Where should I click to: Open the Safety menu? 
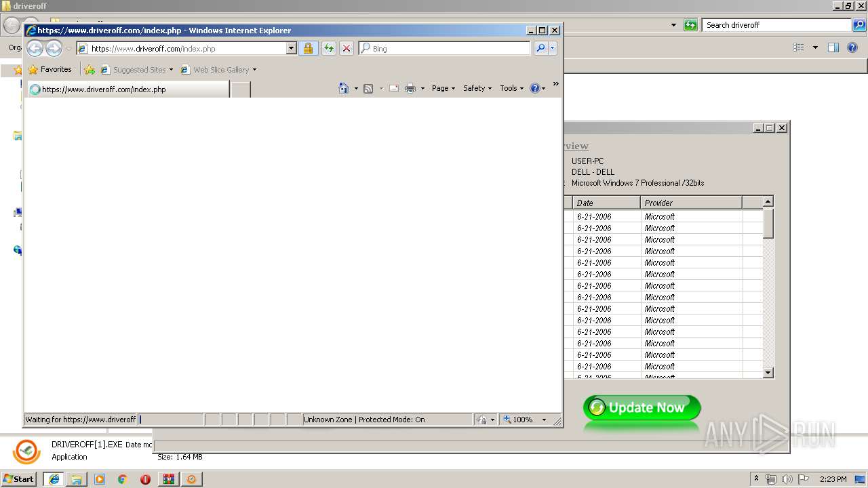tap(477, 88)
